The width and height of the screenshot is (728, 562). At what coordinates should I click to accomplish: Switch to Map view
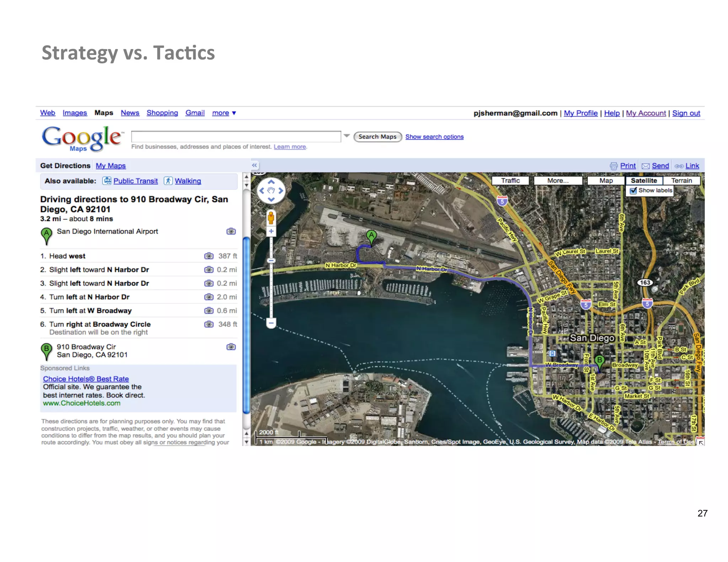click(606, 180)
